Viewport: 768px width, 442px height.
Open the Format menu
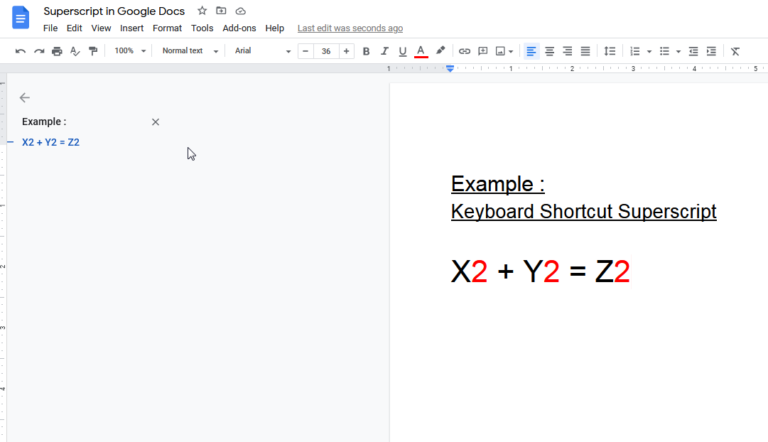167,28
